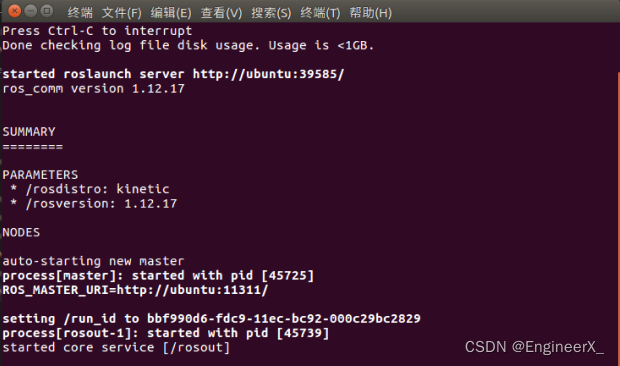Click the 终端 application title label
The image size is (620, 366).
coord(80,13)
